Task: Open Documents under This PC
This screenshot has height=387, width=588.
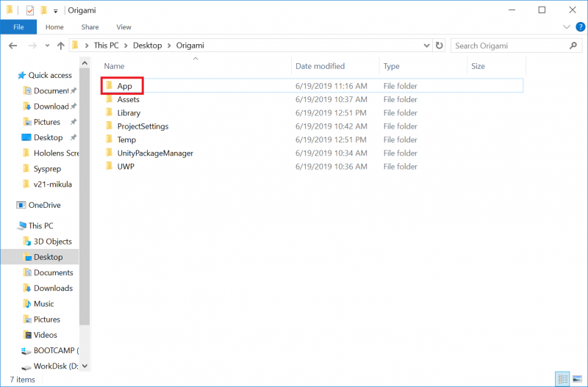Action: [48, 272]
